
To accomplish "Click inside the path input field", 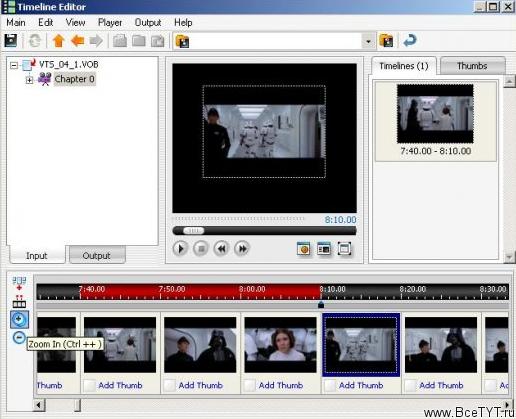I will 275,41.
